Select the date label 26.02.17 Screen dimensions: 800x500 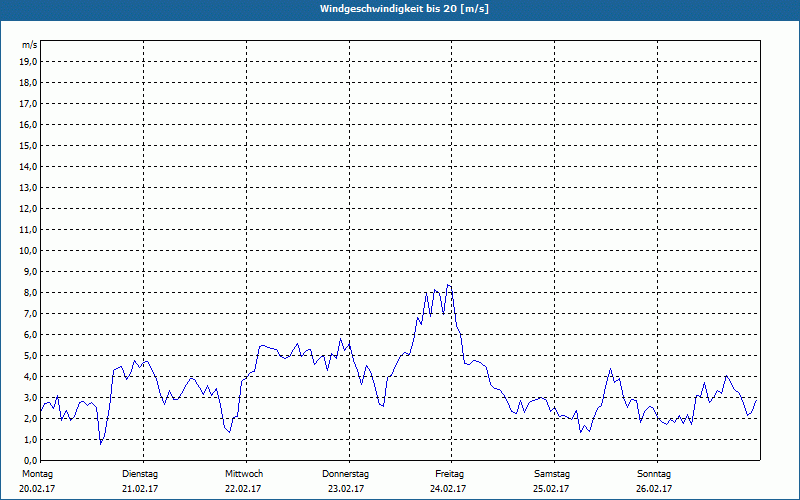tap(654, 489)
